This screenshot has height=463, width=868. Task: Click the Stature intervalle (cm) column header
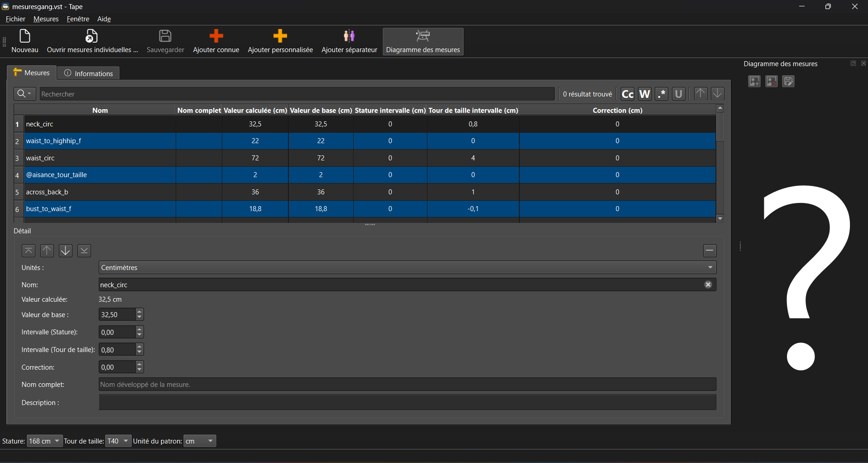coord(390,110)
